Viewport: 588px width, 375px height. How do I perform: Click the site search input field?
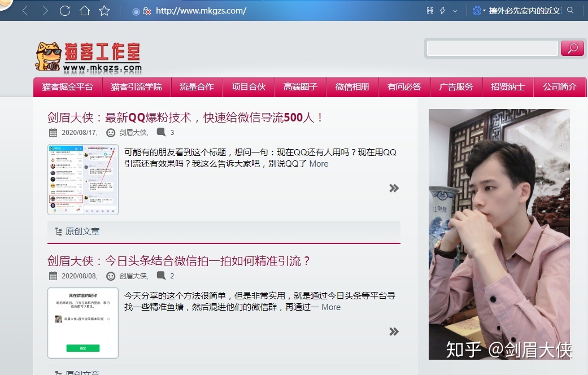coord(493,49)
